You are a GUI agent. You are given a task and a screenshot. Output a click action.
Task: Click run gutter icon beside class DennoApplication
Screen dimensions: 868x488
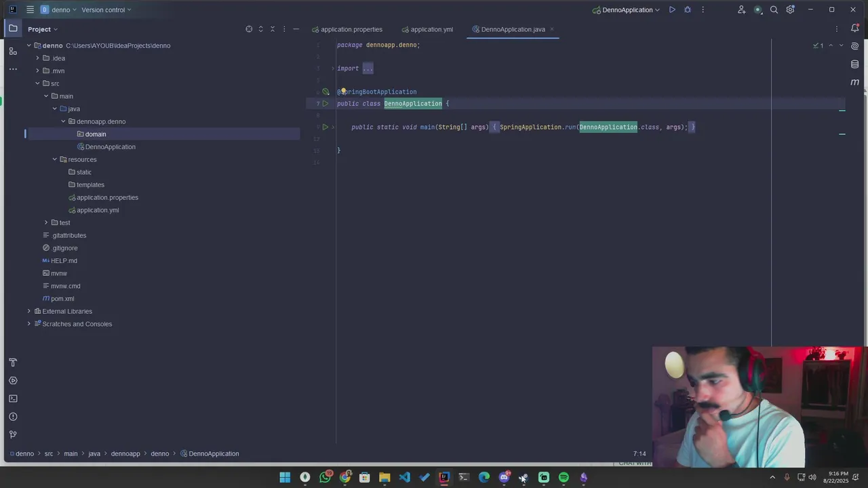pos(325,104)
